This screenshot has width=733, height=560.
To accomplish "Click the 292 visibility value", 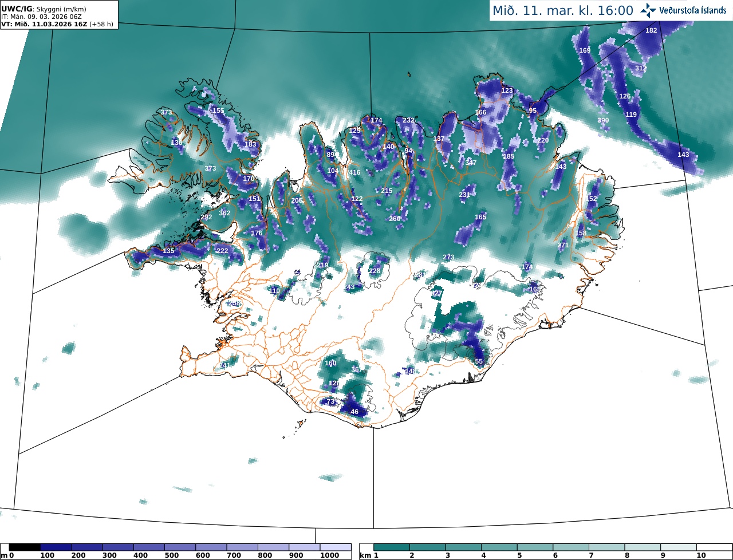I will pos(206,217).
